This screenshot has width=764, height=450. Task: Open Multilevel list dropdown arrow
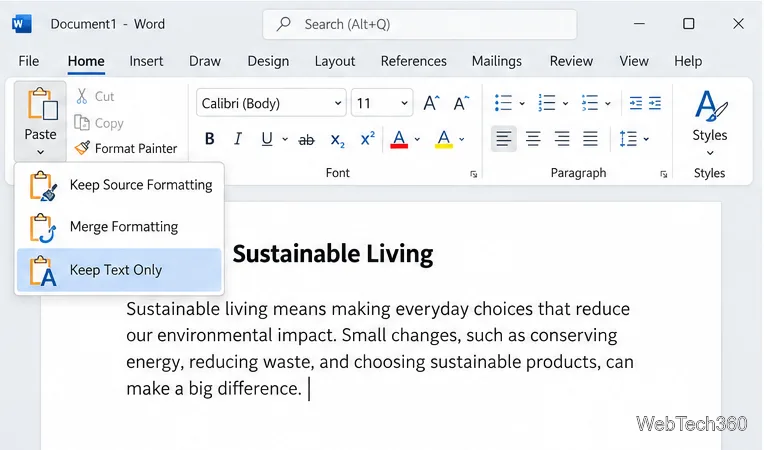pyautogui.click(x=608, y=103)
